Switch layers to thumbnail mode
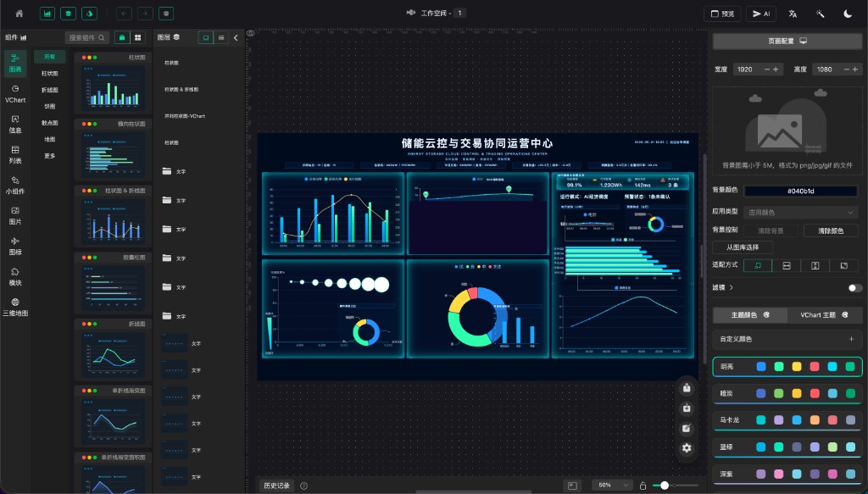This screenshot has height=494, width=868. (206, 37)
